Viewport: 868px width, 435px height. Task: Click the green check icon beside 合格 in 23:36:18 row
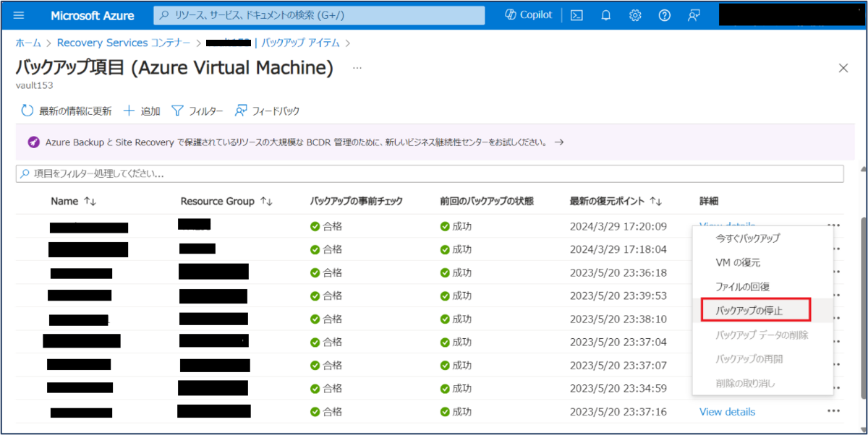[315, 273]
